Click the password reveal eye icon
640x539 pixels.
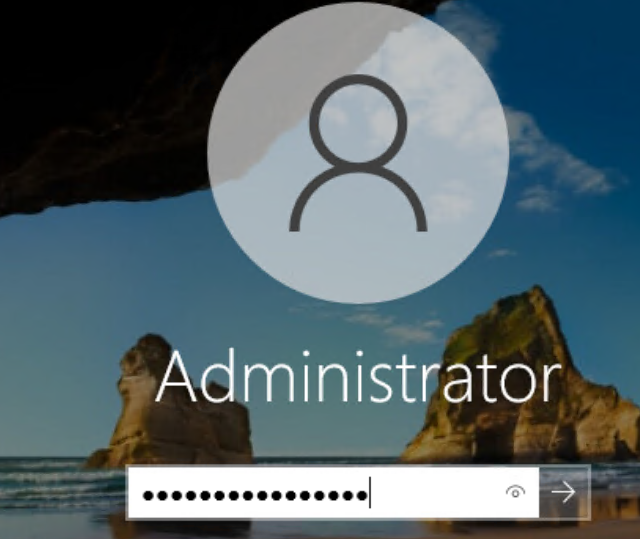515,492
